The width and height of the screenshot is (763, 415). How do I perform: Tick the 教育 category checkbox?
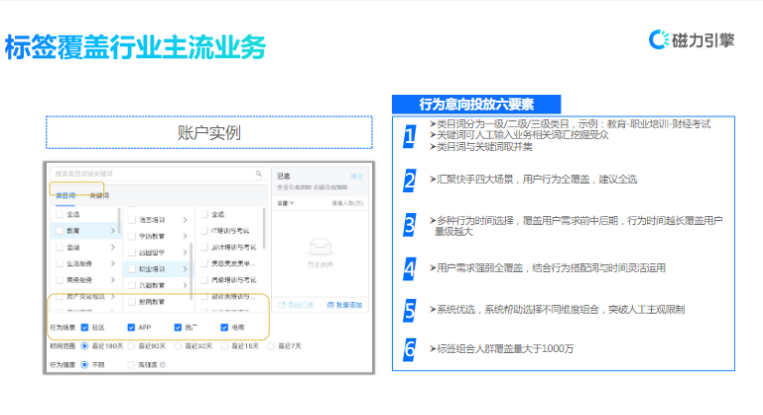[59, 231]
